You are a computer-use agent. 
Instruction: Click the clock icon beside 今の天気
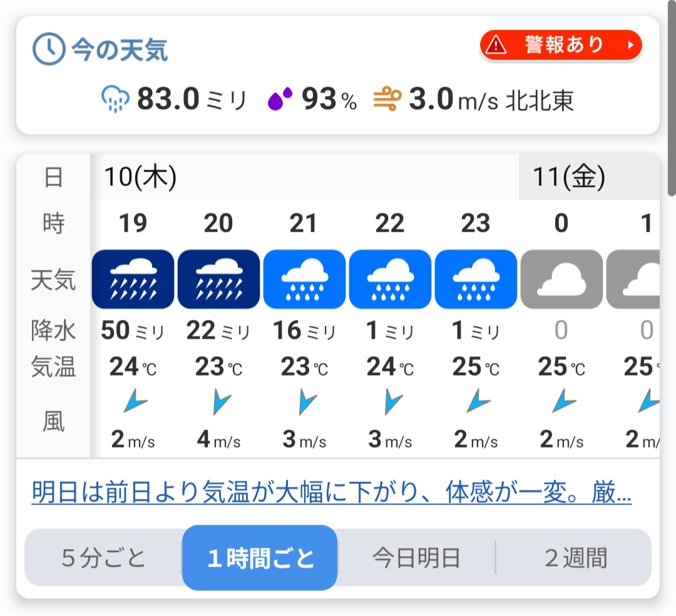pyautogui.click(x=49, y=49)
